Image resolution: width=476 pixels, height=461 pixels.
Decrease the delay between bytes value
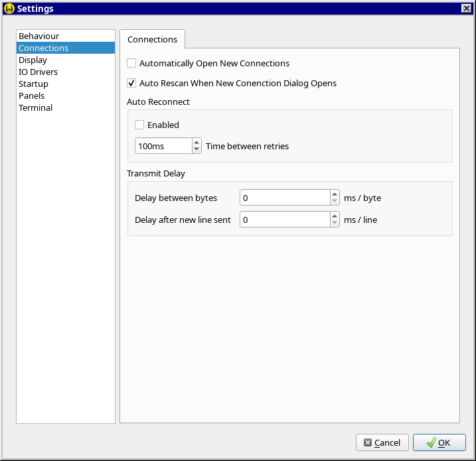click(x=335, y=201)
